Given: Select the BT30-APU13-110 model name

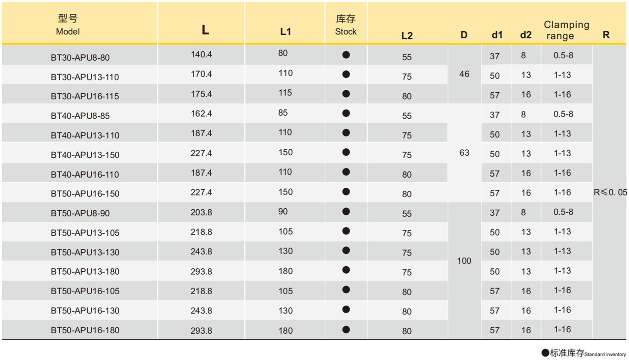Looking at the screenshot, I should pyautogui.click(x=85, y=77).
